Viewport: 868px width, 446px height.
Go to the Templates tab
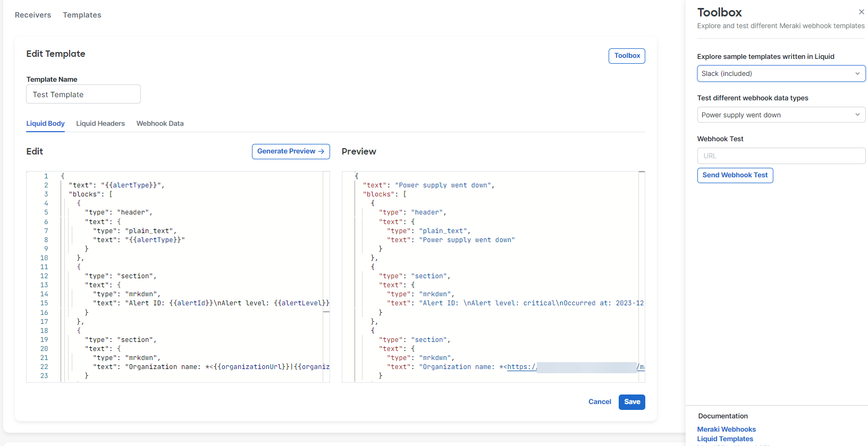82,15
